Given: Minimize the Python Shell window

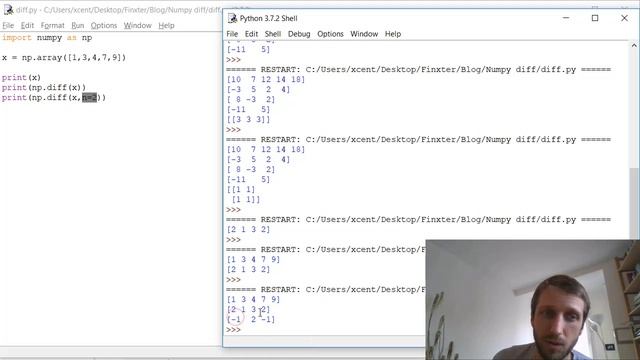Looking at the screenshot, I should [566, 18].
